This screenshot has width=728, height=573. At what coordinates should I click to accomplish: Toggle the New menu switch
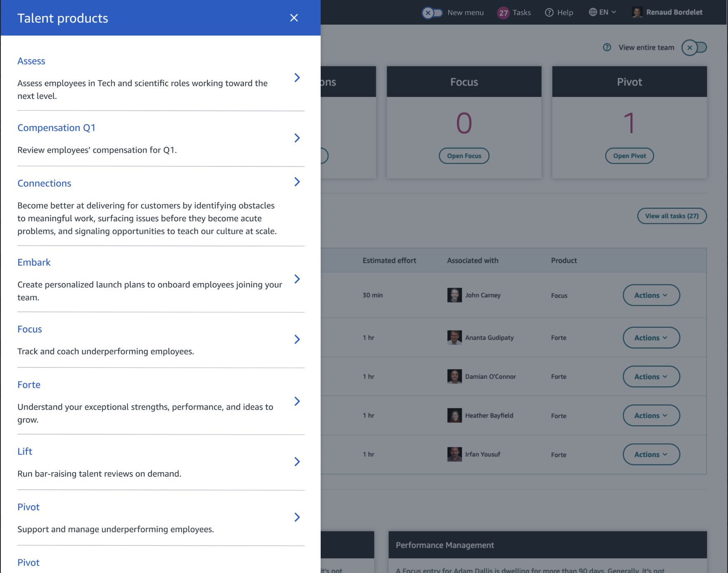click(432, 13)
